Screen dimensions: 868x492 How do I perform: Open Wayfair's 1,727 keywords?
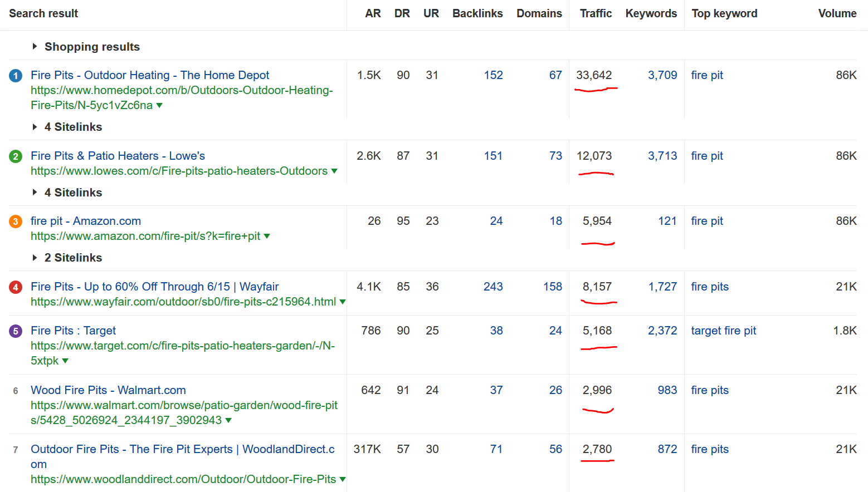[662, 287]
